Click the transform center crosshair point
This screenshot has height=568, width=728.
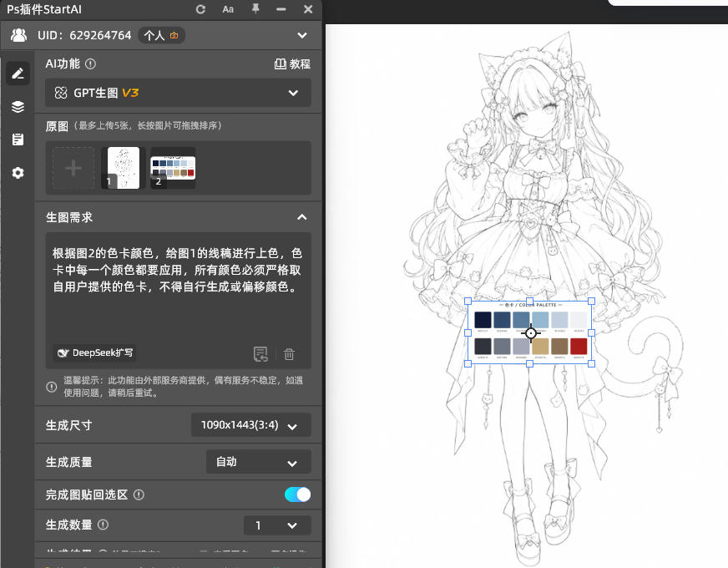531,333
